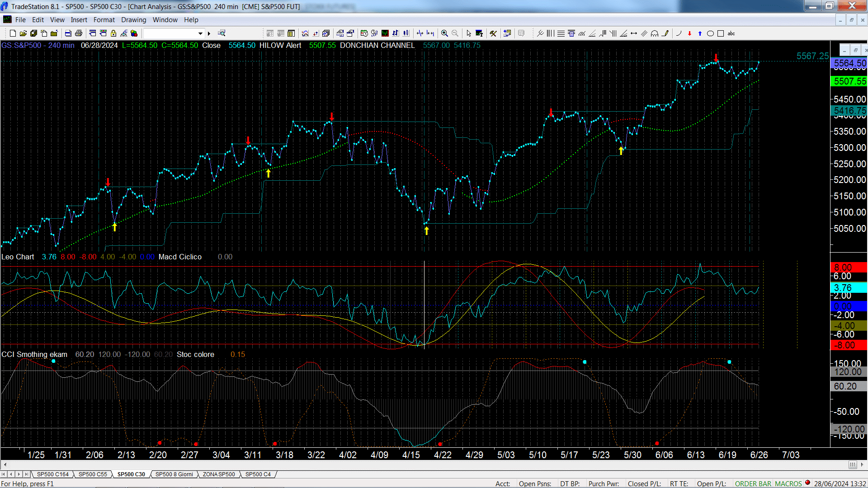
Task: Click the New document toolbar icon
Action: [x=13, y=33]
